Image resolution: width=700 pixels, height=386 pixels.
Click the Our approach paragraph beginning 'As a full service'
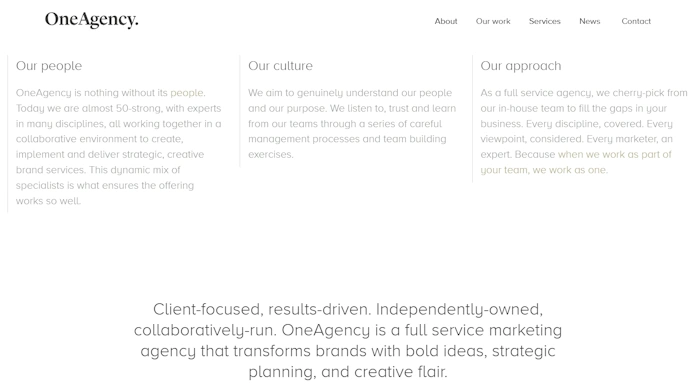(x=584, y=131)
